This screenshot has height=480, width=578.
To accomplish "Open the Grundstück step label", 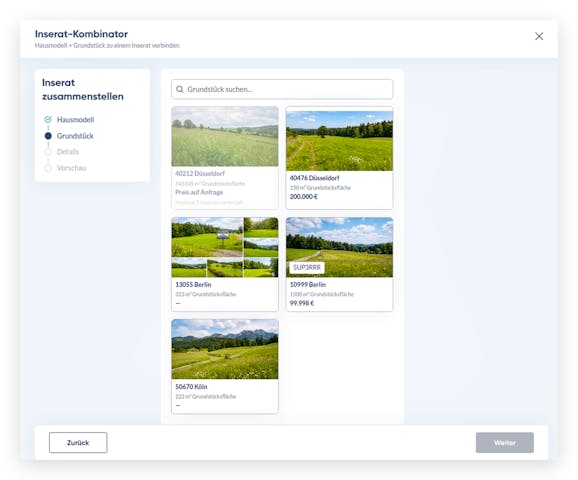I will point(75,136).
